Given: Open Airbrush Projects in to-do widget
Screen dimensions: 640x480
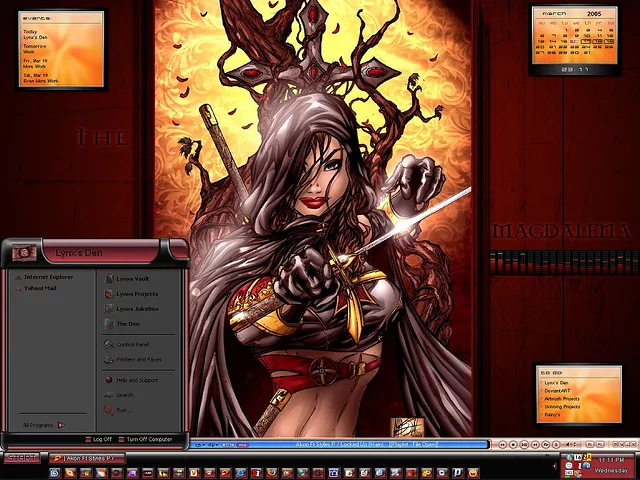Looking at the screenshot, I should click(562, 399).
